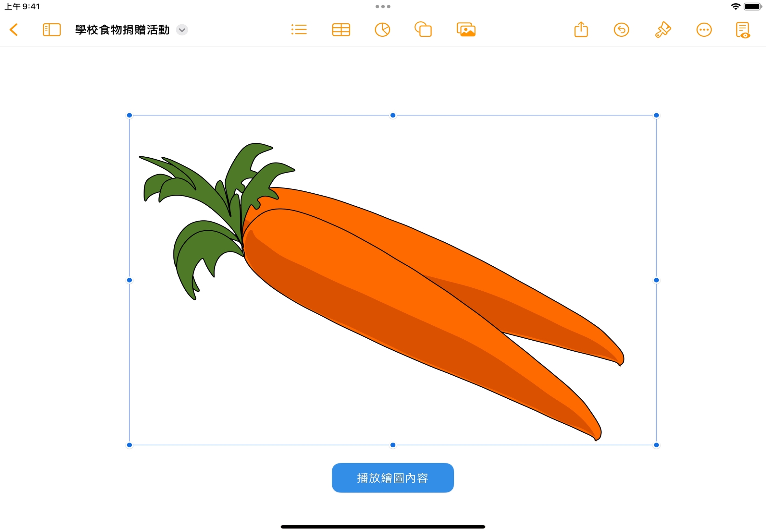Tap the Share icon
This screenshot has width=766, height=532.
click(x=581, y=30)
